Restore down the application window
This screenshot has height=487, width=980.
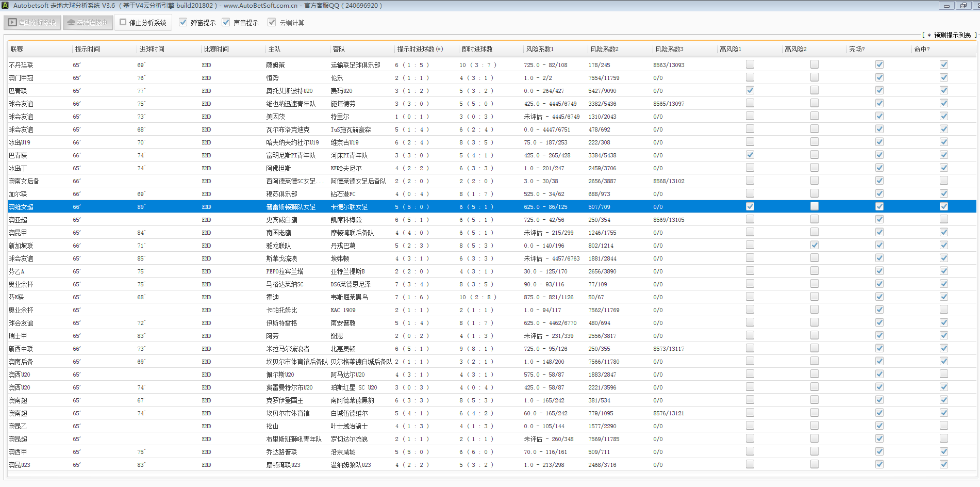tap(963, 6)
